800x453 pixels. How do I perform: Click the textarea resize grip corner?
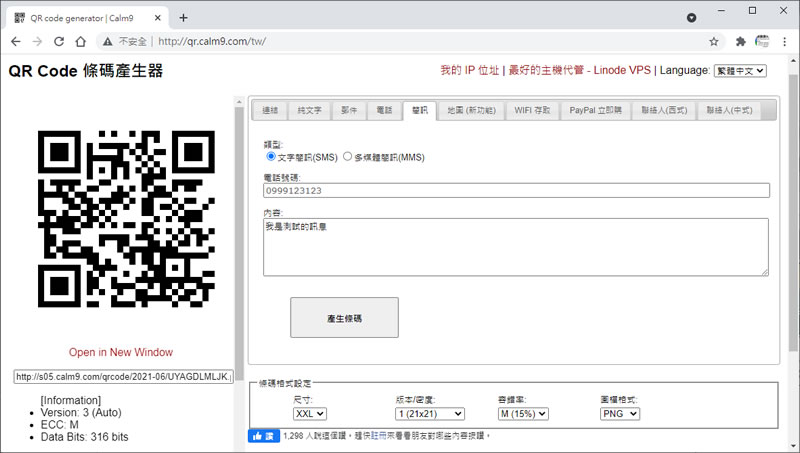765,272
